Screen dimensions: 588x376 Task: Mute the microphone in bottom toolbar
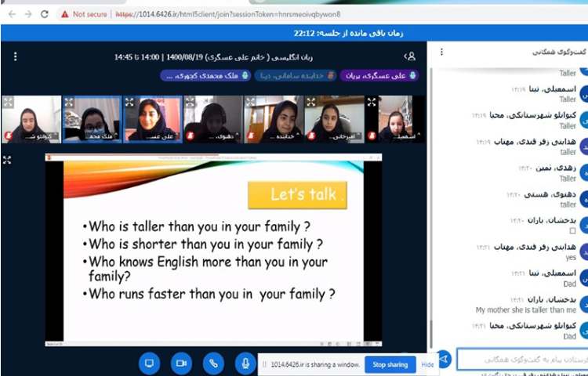coord(245,363)
